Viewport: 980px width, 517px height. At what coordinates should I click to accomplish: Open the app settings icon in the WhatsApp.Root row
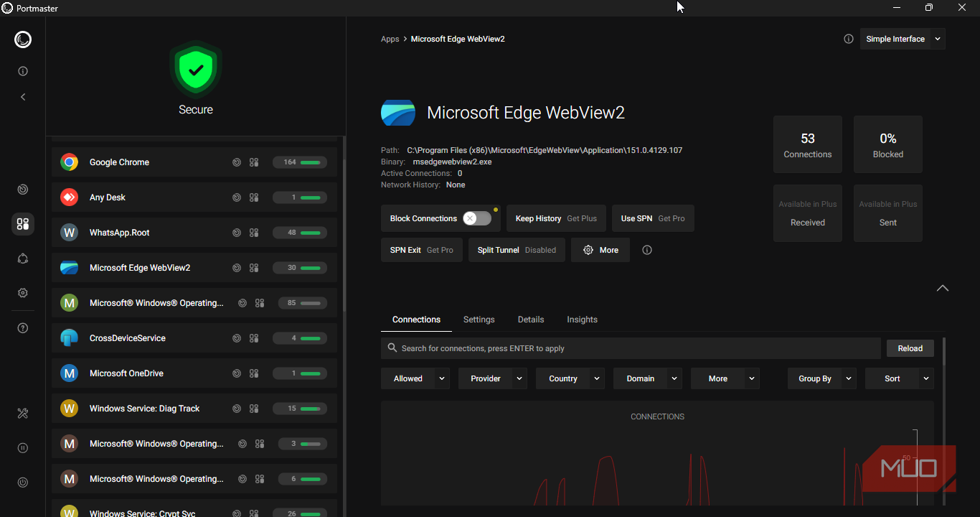[254, 233]
